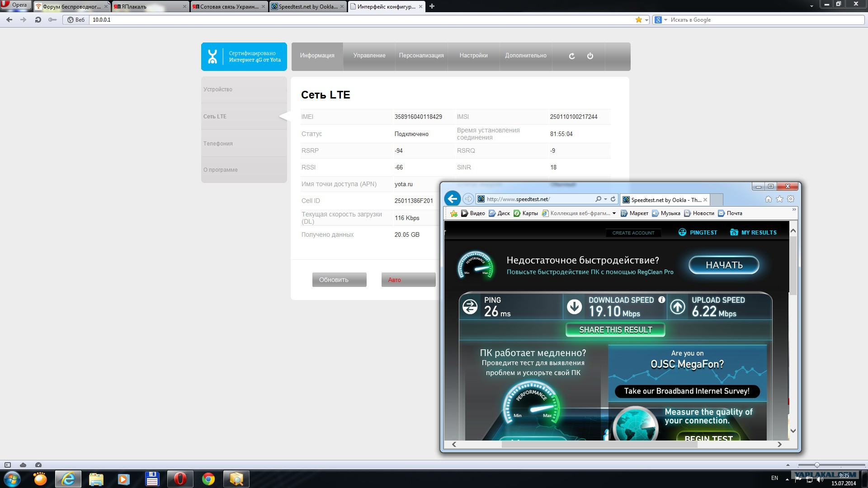Open the Дополнительно tab

tap(526, 56)
